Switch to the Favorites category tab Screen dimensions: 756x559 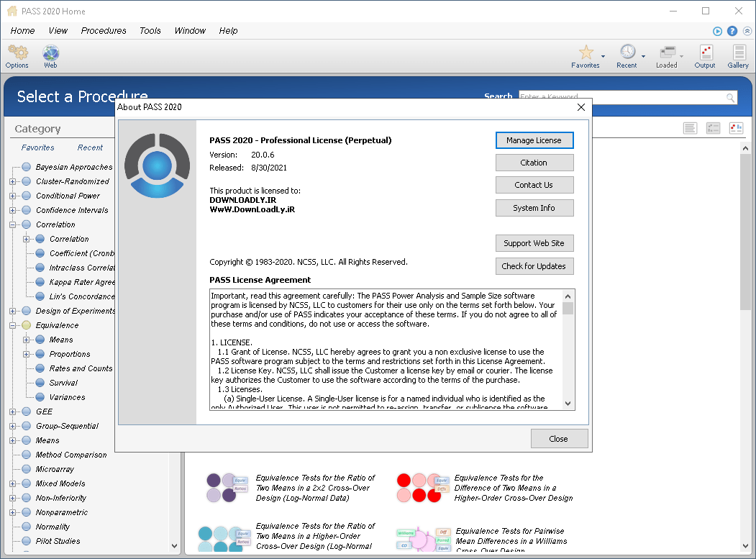(x=37, y=147)
